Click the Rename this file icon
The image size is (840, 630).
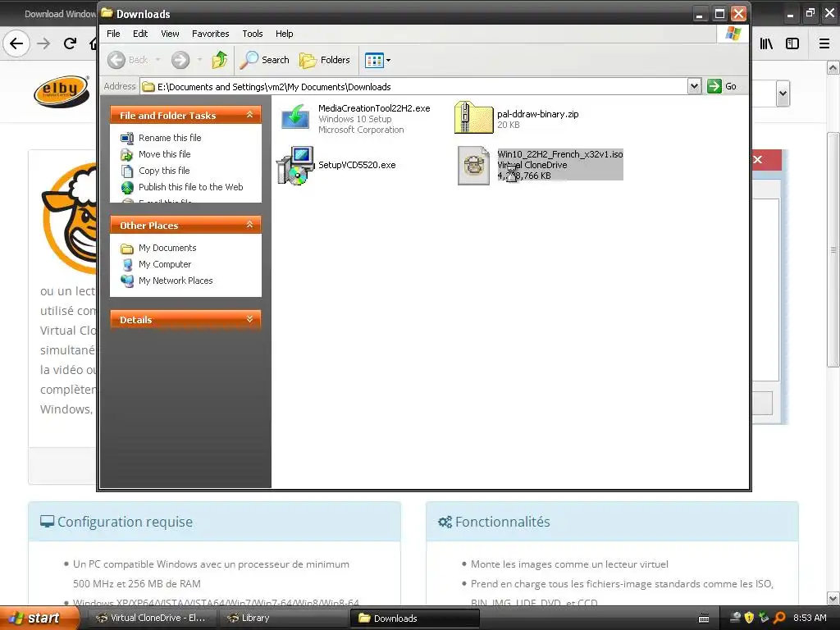pyautogui.click(x=127, y=138)
